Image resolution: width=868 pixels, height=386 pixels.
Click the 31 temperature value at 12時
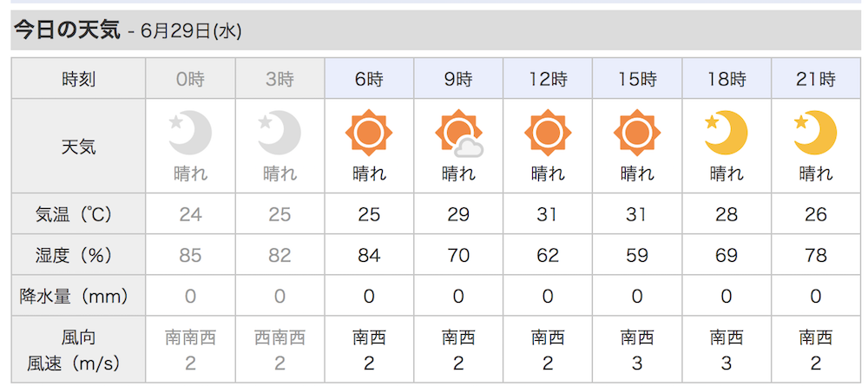pos(548,214)
